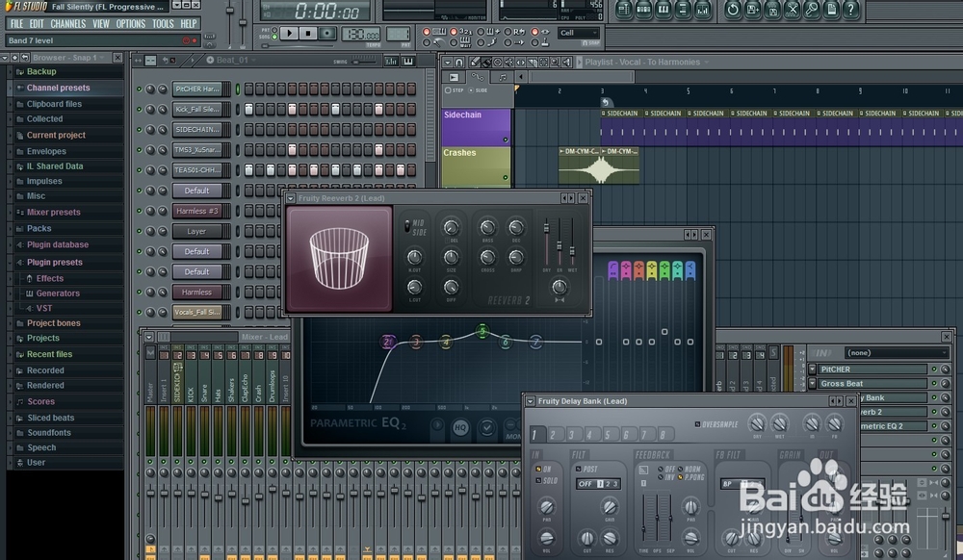Screen dimensions: 963x560
Task: Open the Vocals_Fall Si channel button
Action: (x=197, y=312)
